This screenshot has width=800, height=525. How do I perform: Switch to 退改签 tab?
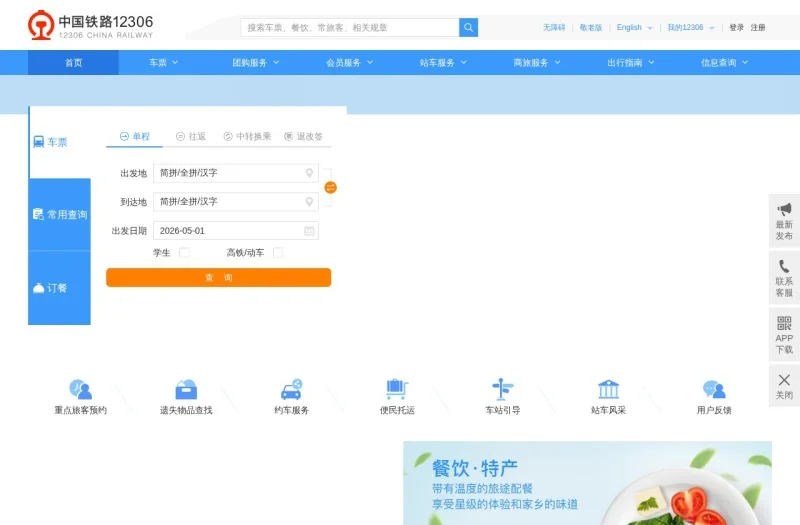304,136
